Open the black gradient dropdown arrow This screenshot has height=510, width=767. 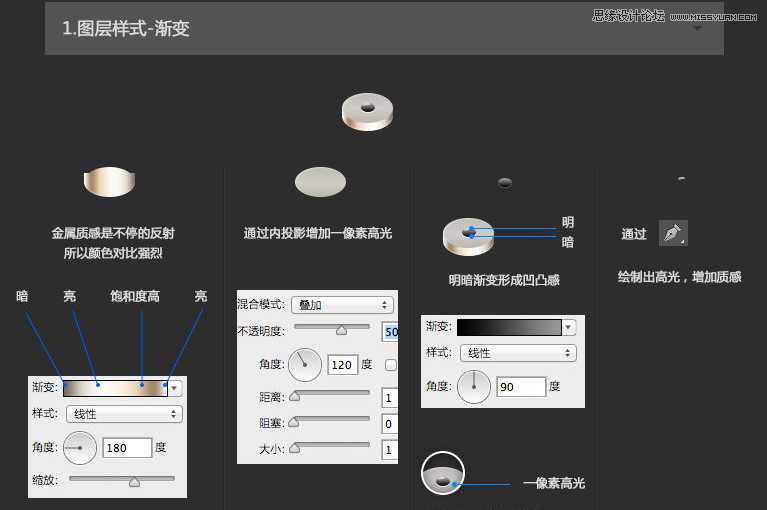point(568,328)
